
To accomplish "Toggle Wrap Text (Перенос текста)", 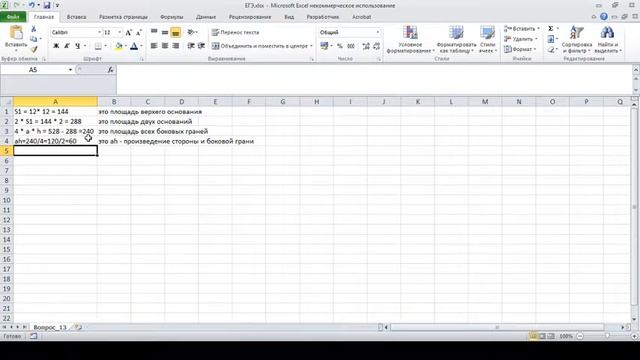I will click(x=236, y=32).
